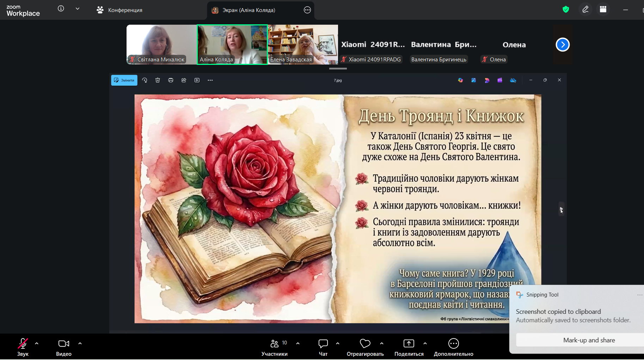Open the Участники participants panel
This screenshot has width=644, height=360.
pos(275,347)
